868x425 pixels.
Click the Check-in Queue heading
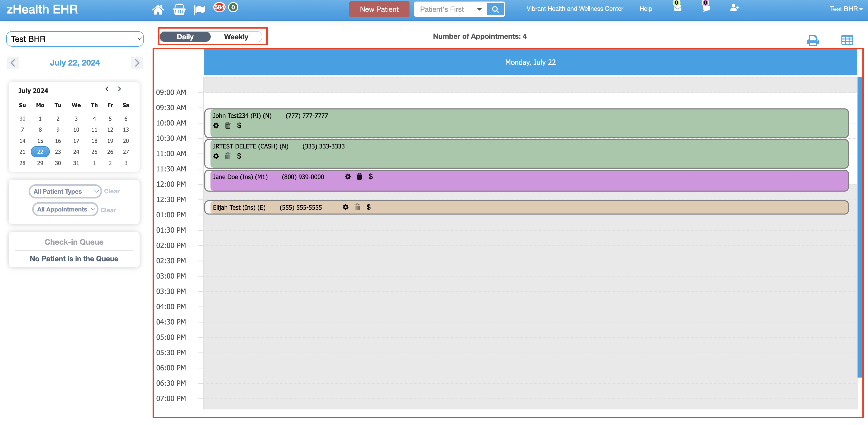[x=74, y=242]
